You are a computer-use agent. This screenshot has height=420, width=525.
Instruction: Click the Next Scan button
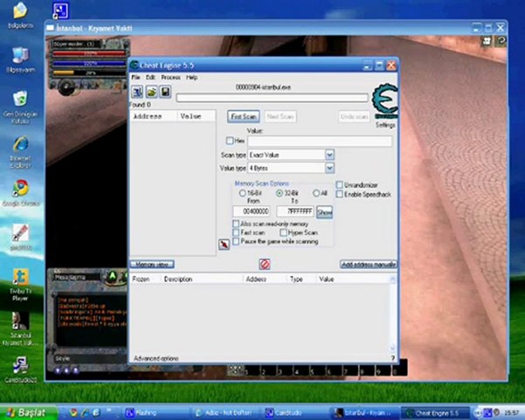(280, 117)
